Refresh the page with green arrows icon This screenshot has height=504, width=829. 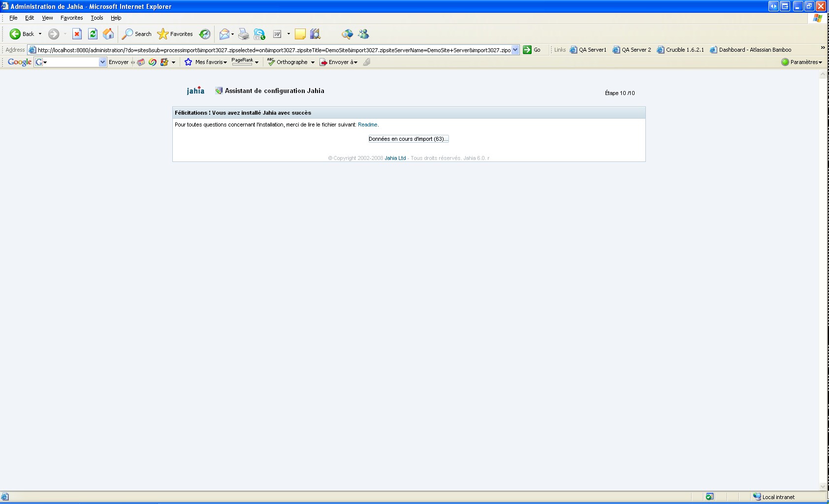[x=93, y=34]
